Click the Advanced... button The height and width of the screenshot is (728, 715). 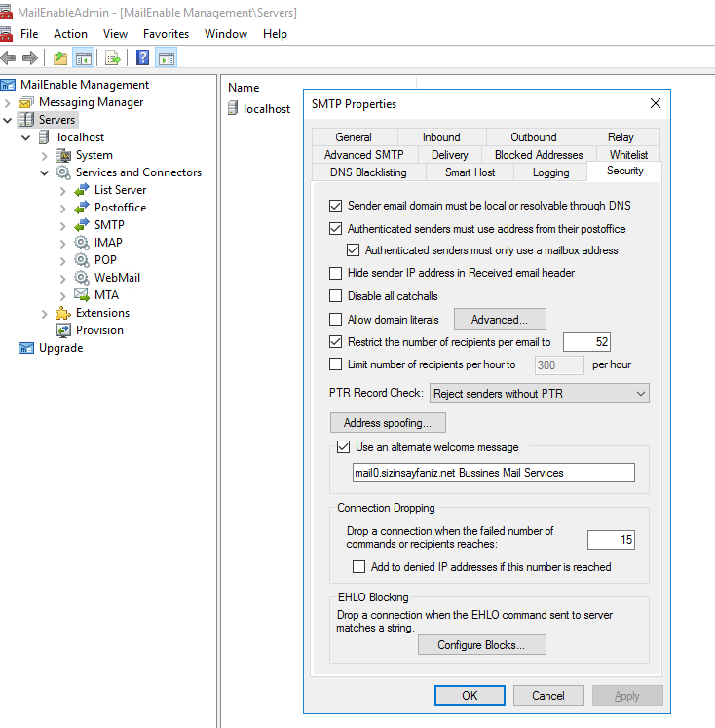(x=500, y=320)
